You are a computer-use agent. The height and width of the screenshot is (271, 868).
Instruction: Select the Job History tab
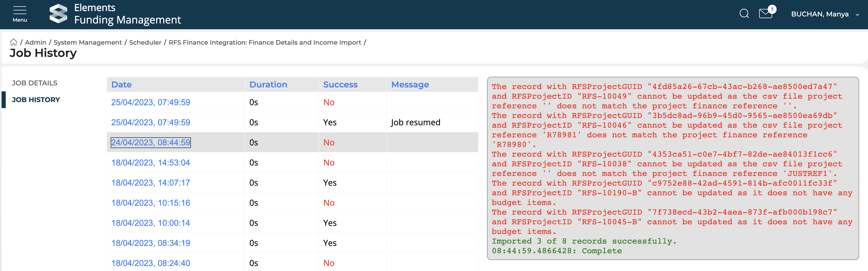(x=36, y=100)
